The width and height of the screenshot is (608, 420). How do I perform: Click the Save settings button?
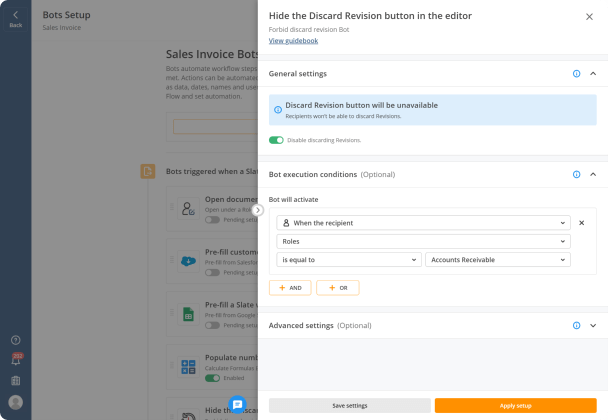pyautogui.click(x=350, y=406)
